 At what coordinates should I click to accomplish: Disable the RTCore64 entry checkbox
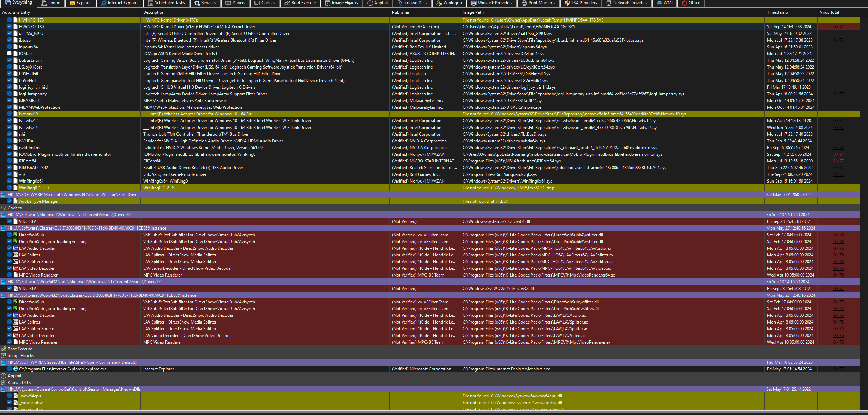[x=10, y=161]
